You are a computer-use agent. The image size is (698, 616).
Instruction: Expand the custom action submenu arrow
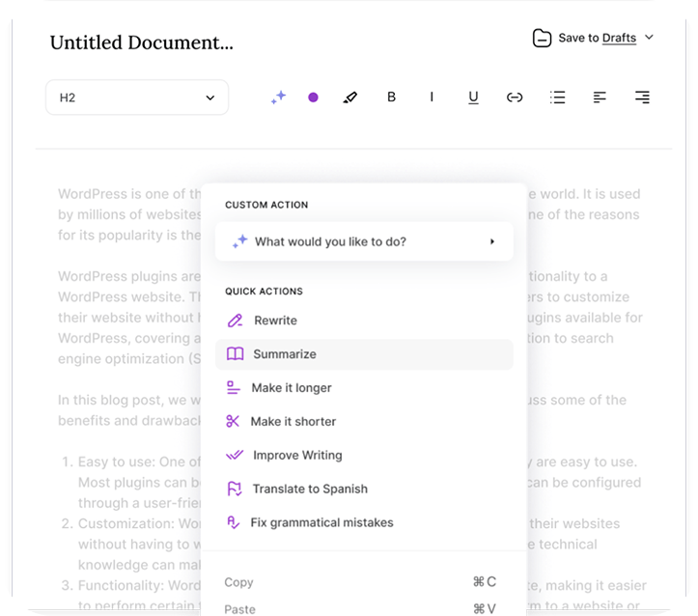[x=492, y=241]
